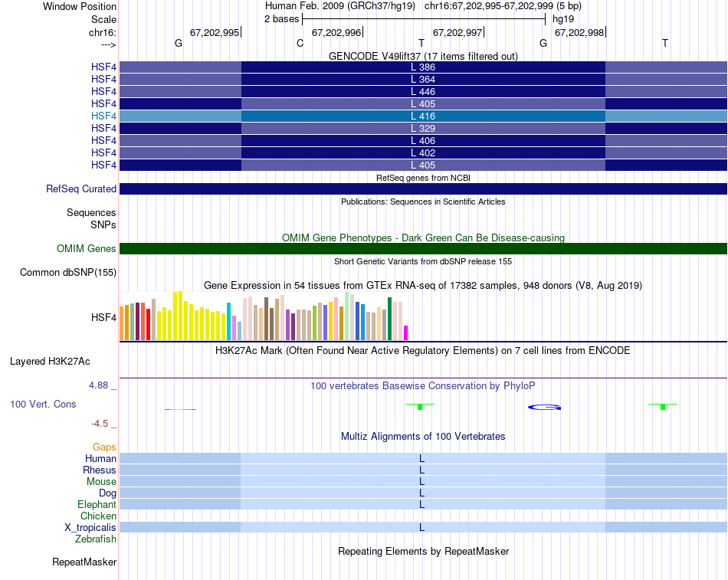
Task: Click the Sequences track label
Action: 91,213
